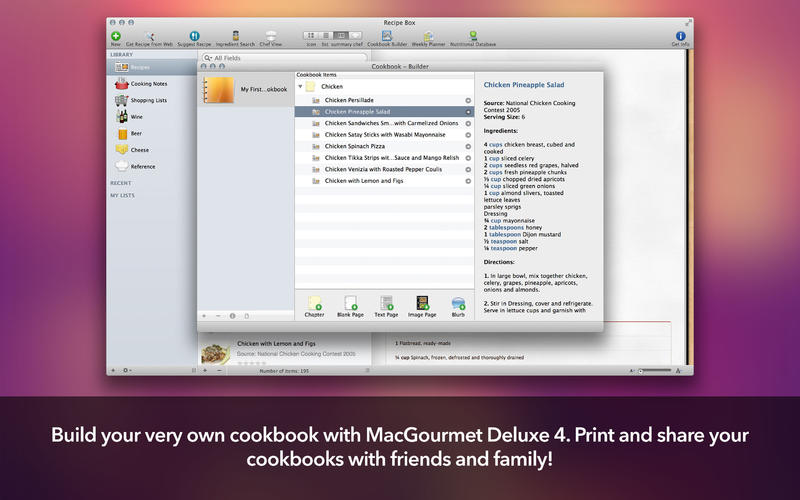
Task: Select the My First...okbook cookbook
Action: click(246, 89)
